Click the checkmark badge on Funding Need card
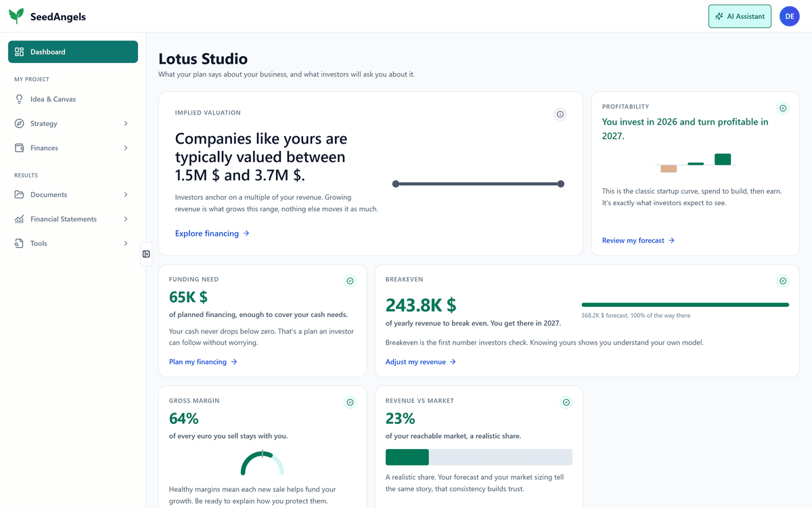 [350, 281]
